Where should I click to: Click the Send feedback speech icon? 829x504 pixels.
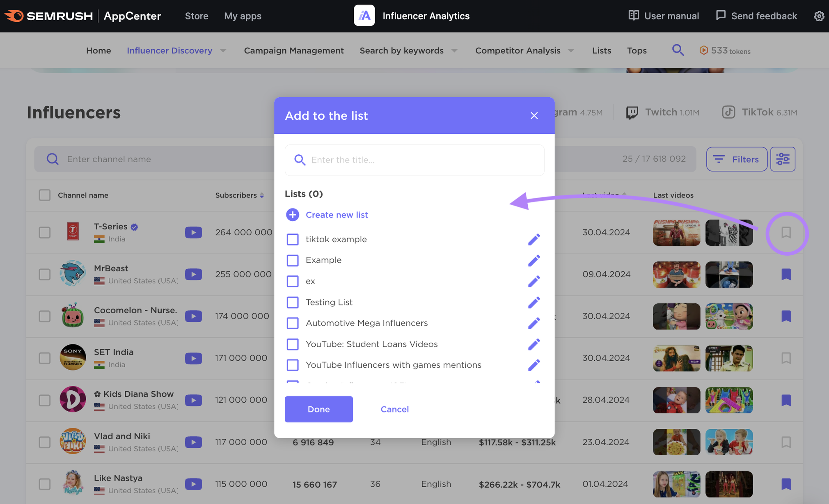click(721, 16)
